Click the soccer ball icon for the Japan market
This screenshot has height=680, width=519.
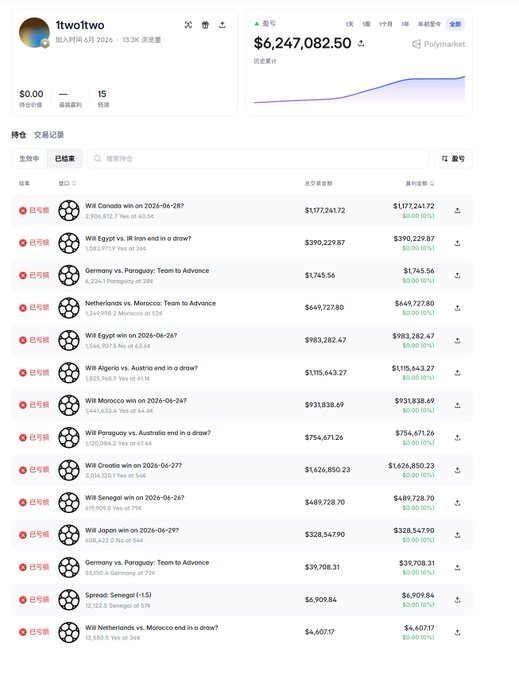click(x=69, y=535)
